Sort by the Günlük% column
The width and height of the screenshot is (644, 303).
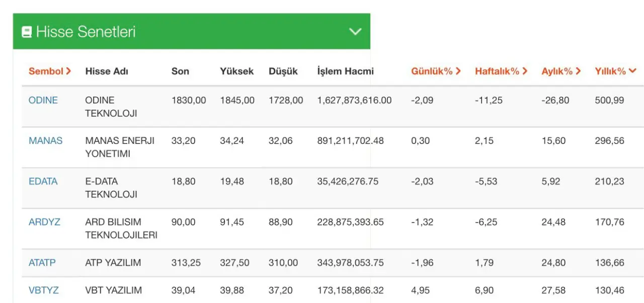pos(436,71)
